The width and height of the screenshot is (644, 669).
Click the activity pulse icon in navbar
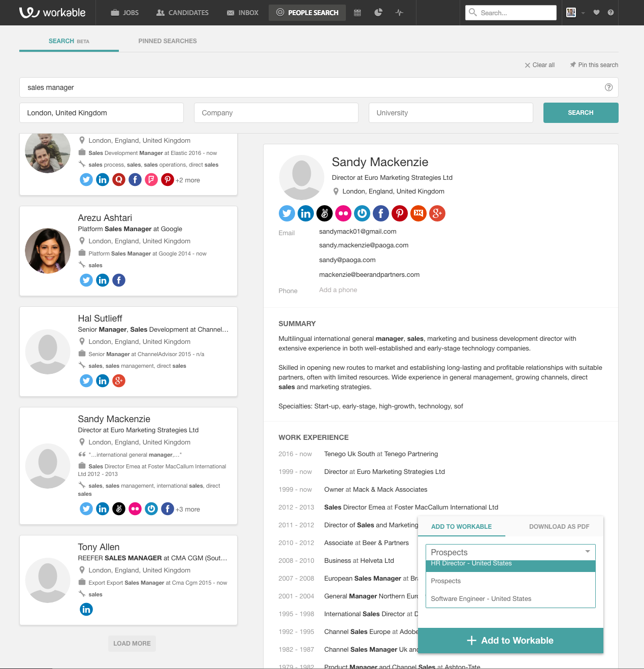click(399, 13)
